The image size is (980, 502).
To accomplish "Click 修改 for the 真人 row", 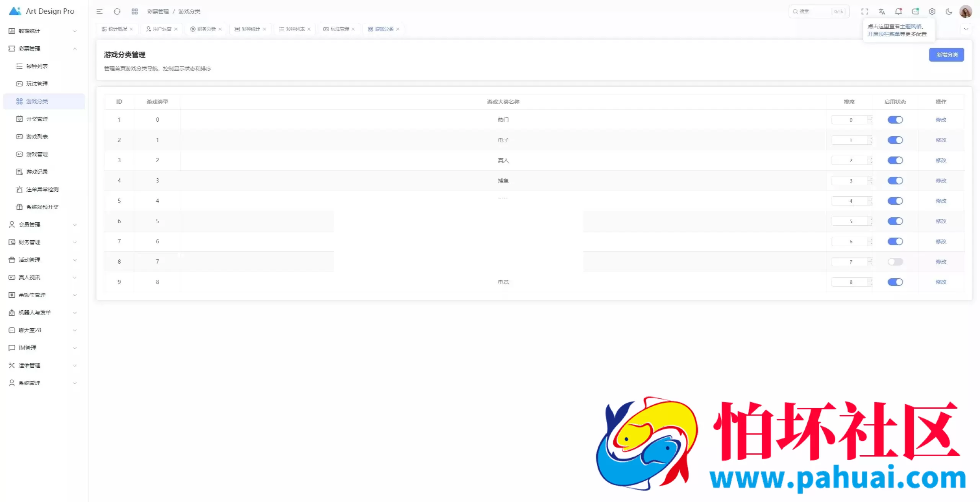I will [941, 160].
